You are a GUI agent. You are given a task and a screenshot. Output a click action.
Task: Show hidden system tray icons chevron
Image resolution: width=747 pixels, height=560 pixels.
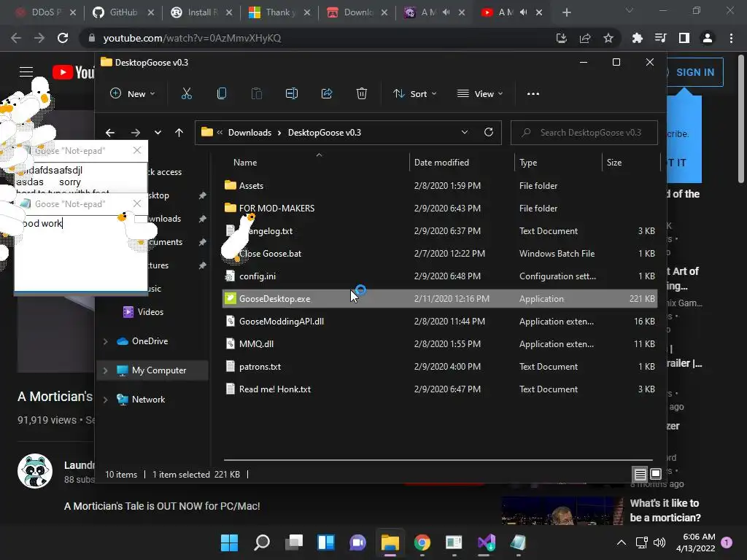tap(622, 542)
